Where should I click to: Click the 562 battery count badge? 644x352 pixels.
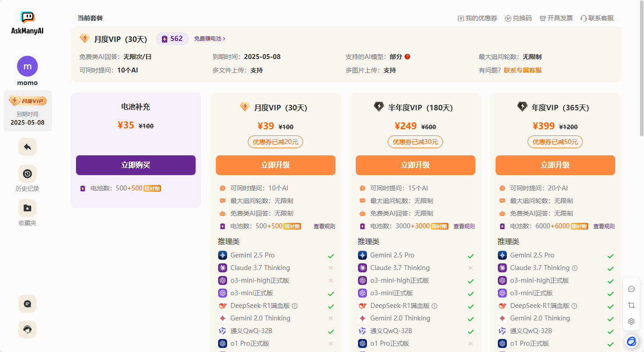pyautogui.click(x=172, y=39)
